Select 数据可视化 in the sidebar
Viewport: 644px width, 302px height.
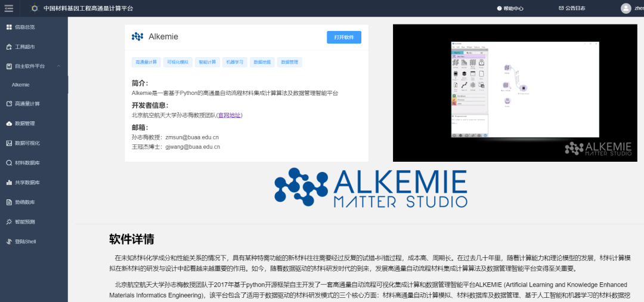(27, 143)
